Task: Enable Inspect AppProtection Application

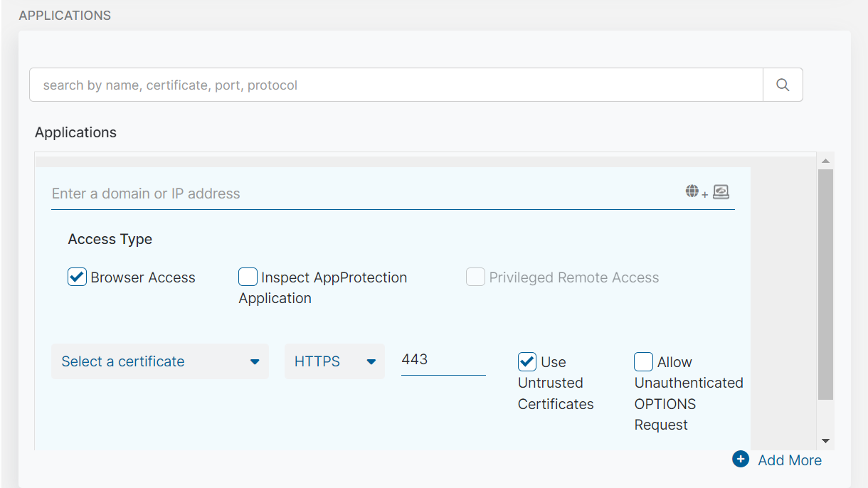Action: click(x=248, y=277)
